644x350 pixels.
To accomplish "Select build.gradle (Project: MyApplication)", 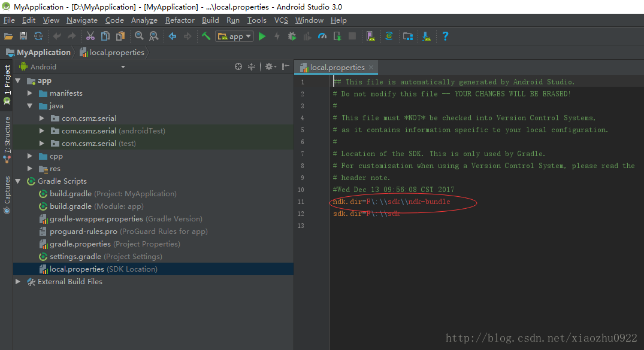I will click(x=108, y=194).
